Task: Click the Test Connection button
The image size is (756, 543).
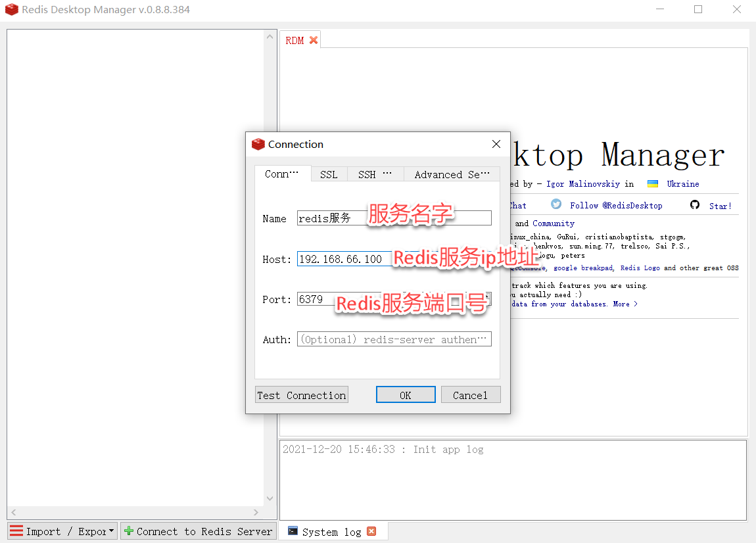Action: click(x=302, y=395)
